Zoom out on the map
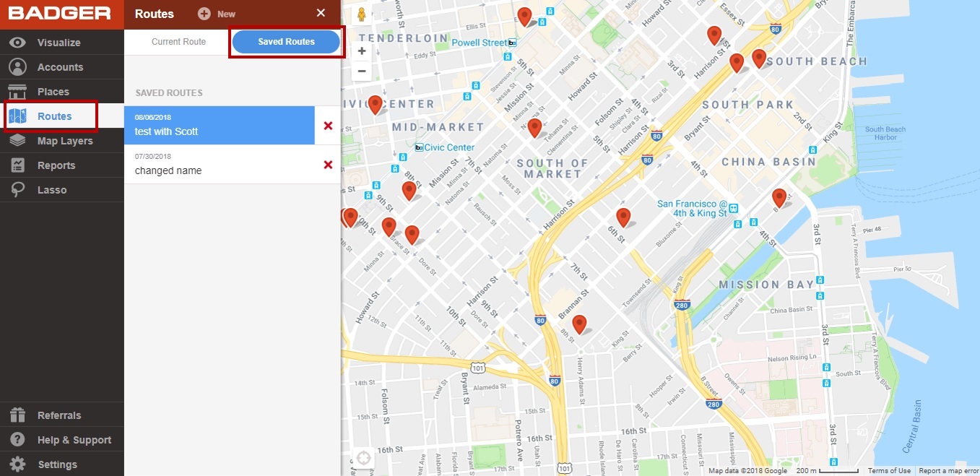 (x=362, y=72)
